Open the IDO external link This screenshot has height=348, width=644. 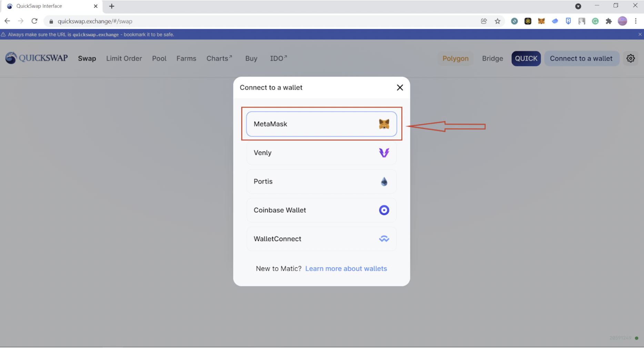coord(279,58)
